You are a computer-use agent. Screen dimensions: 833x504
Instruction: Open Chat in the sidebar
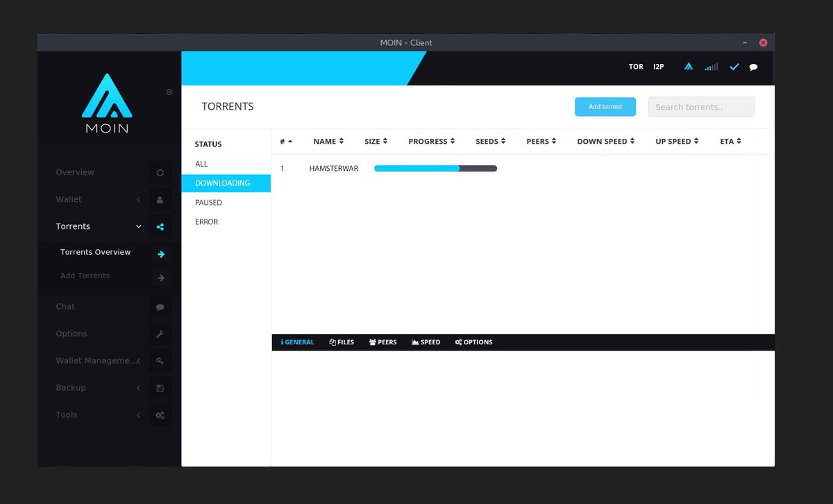65,306
